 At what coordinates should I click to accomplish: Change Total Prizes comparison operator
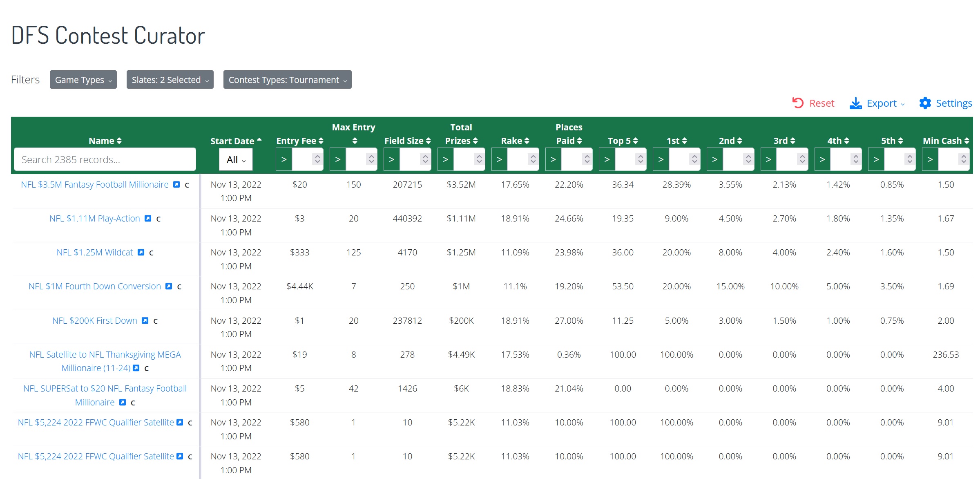coord(446,159)
